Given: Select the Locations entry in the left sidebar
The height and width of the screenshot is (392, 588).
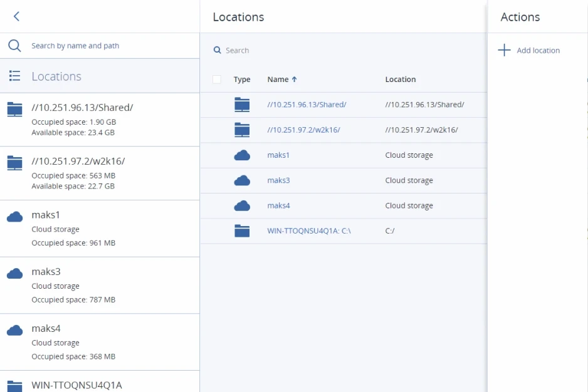Looking at the screenshot, I should (56, 76).
